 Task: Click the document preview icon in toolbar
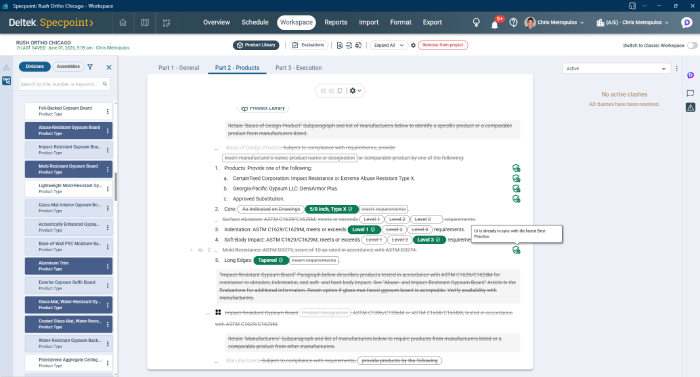point(340,45)
